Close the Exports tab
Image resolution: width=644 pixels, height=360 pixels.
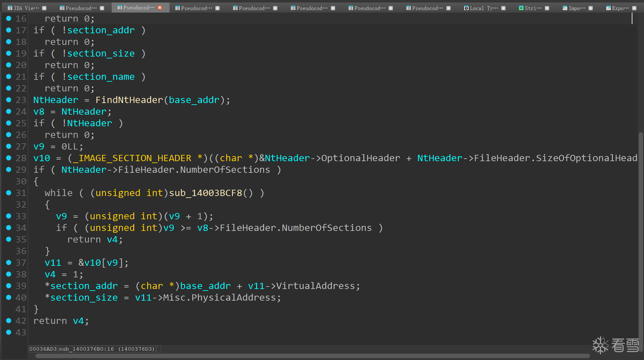[x=634, y=8]
